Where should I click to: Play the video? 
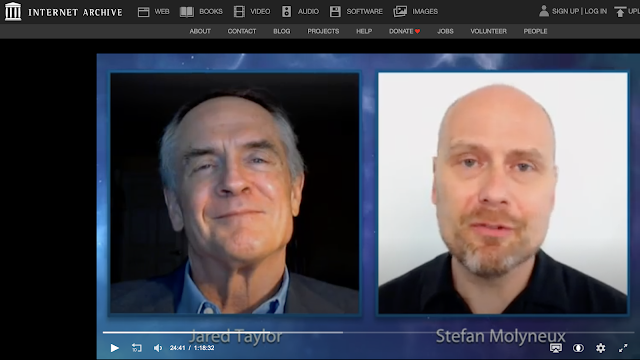pyautogui.click(x=115, y=348)
